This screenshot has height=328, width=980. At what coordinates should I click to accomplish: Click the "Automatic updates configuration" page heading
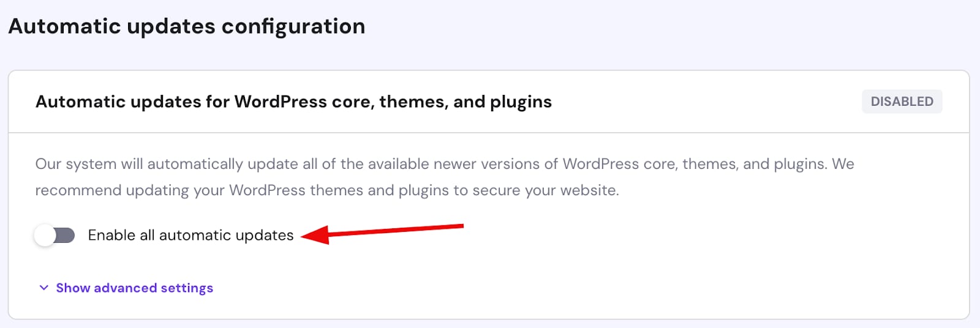(x=187, y=26)
